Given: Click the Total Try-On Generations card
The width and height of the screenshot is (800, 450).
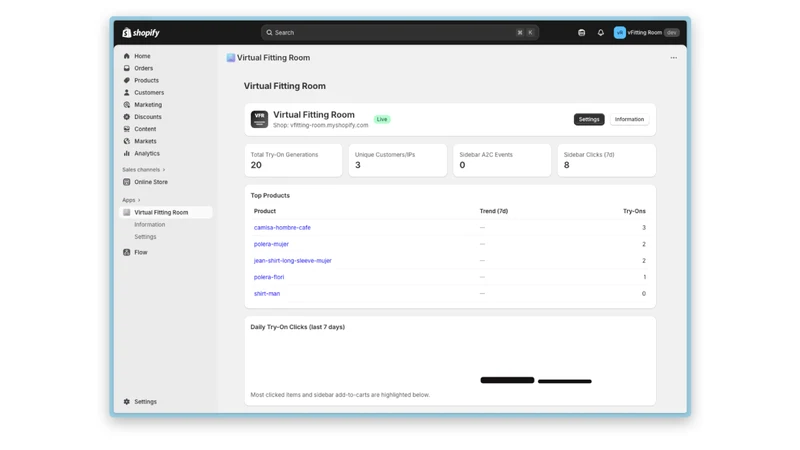Looking at the screenshot, I should coord(293,160).
